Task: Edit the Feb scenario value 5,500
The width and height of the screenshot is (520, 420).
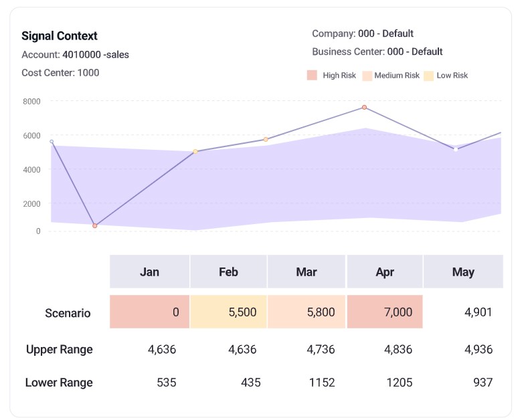Action: [x=228, y=312]
